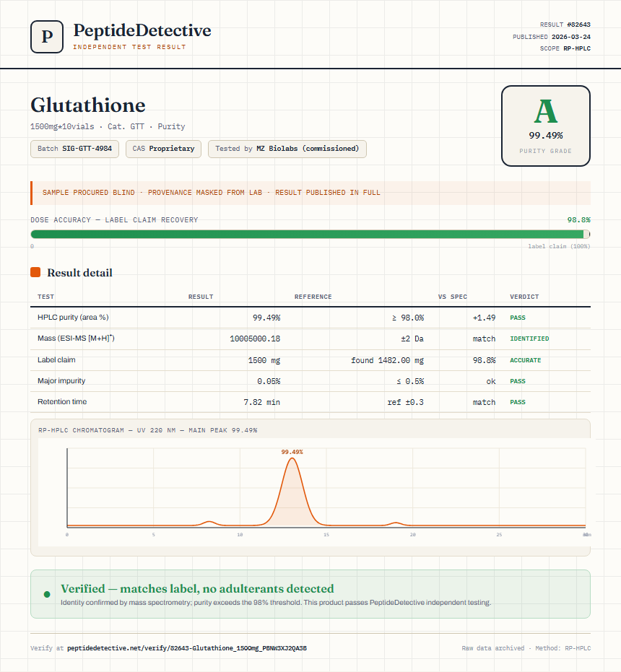The width and height of the screenshot is (621, 672).
Task: Click the green dot beside Verified
Action: [47, 594]
